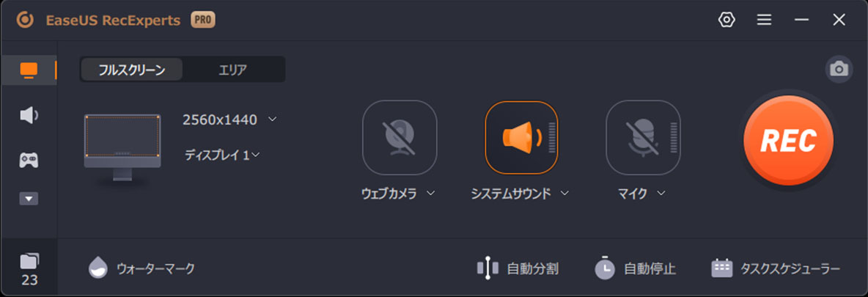Screen dimensions: 868x297
Task: Switch to audio recording mode icon
Action: [x=29, y=115]
